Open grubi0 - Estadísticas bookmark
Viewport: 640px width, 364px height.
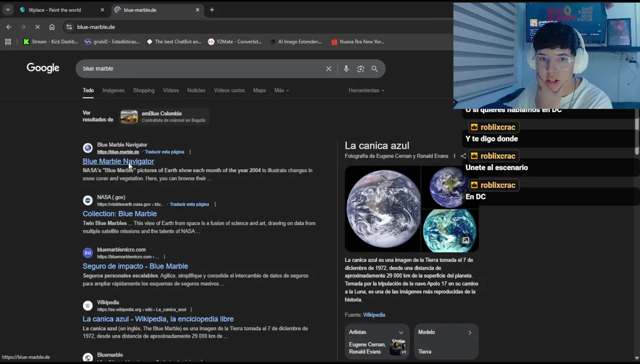pyautogui.click(x=112, y=41)
